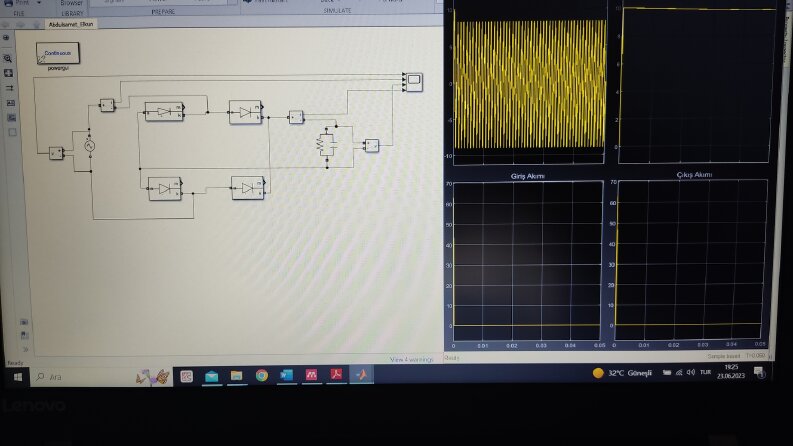Select the bottom-left diode block
This screenshot has width=793, height=446.
coord(165,189)
